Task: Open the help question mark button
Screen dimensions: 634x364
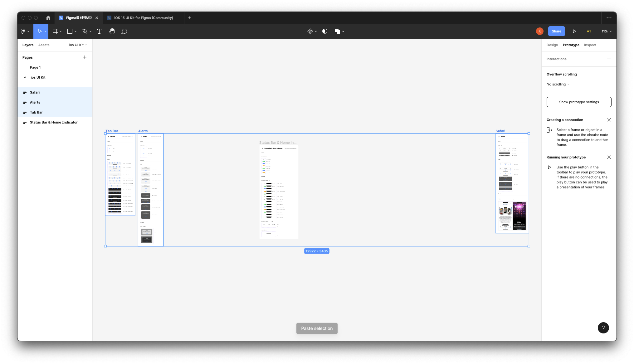Action: (603, 328)
